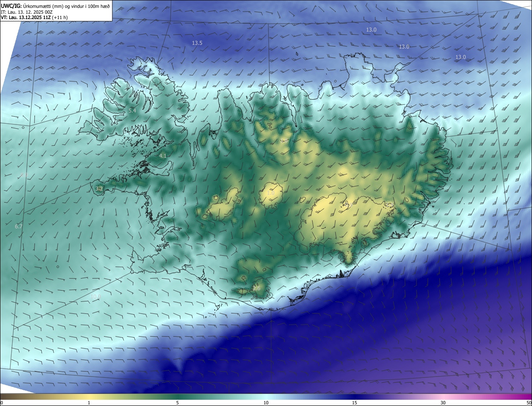The height and width of the screenshot is (406, 532).
Task: Click the 5.4 value label in the Westfjords
Action: tap(132, 110)
